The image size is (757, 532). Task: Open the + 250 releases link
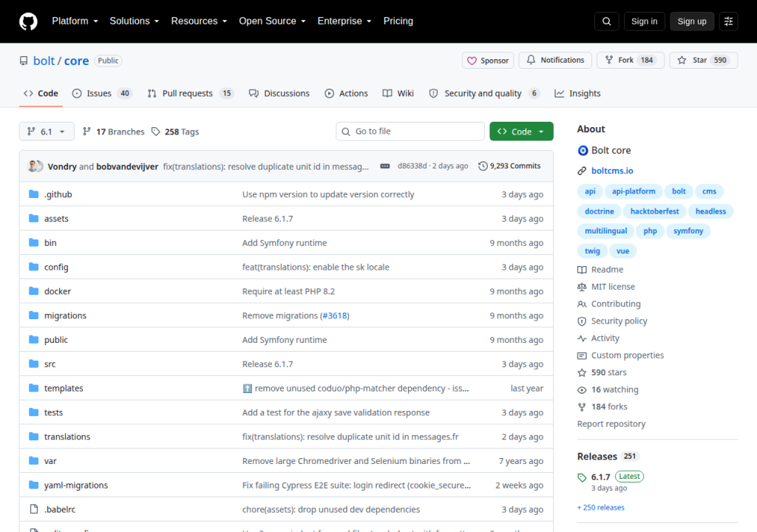(600, 508)
